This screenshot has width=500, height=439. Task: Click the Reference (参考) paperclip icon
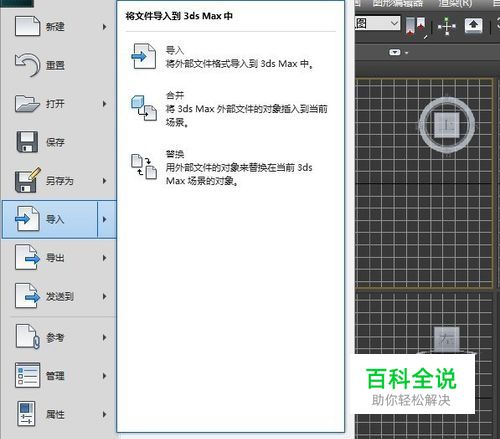coord(27,337)
